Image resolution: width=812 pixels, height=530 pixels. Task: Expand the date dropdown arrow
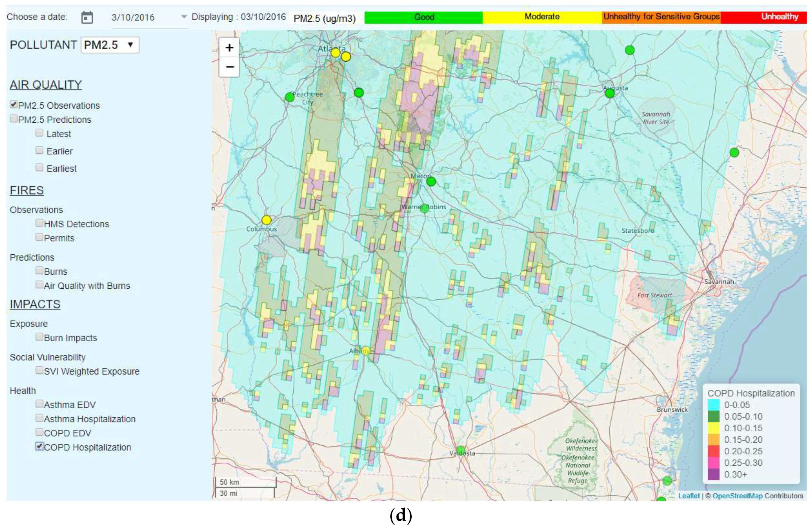pos(184,16)
